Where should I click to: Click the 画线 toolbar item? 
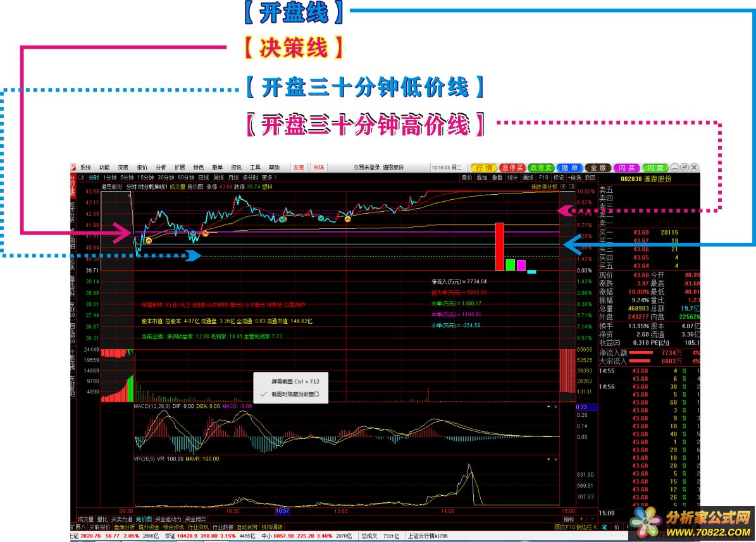(x=528, y=178)
